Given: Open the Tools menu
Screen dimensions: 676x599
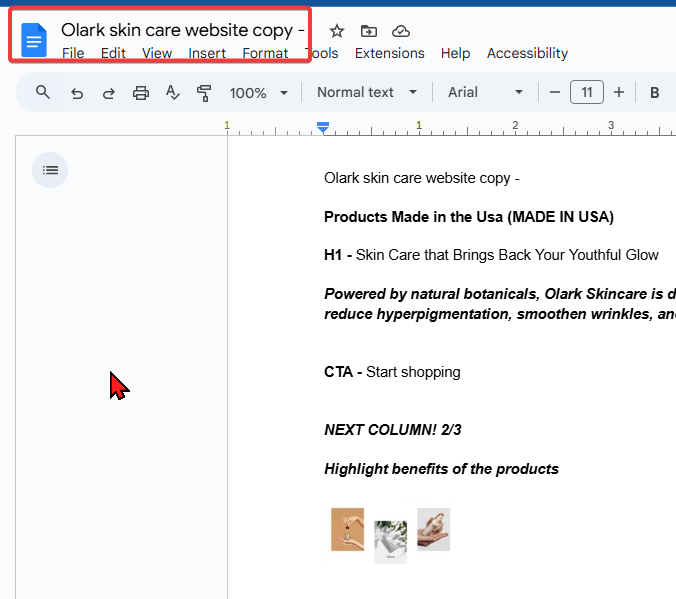Looking at the screenshot, I should (322, 53).
